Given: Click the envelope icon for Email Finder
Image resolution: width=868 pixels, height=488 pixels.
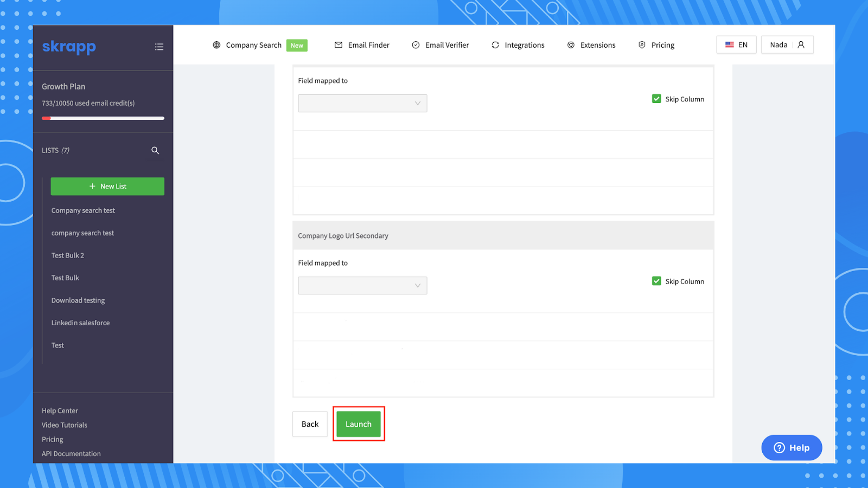Looking at the screenshot, I should point(339,45).
